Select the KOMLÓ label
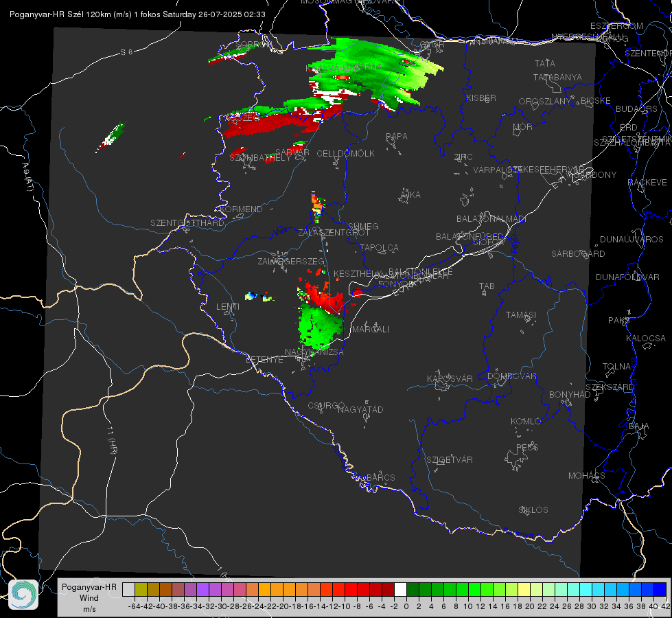 (525, 421)
